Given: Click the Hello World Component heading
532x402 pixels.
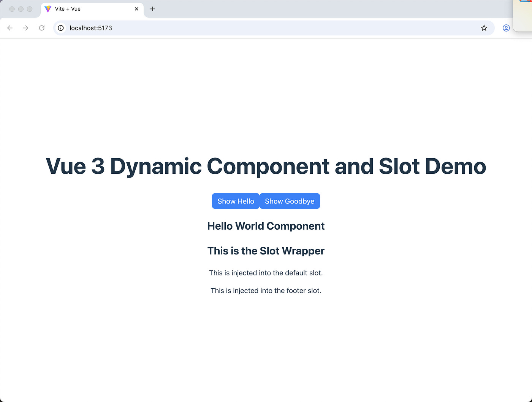Looking at the screenshot, I should click(x=266, y=226).
